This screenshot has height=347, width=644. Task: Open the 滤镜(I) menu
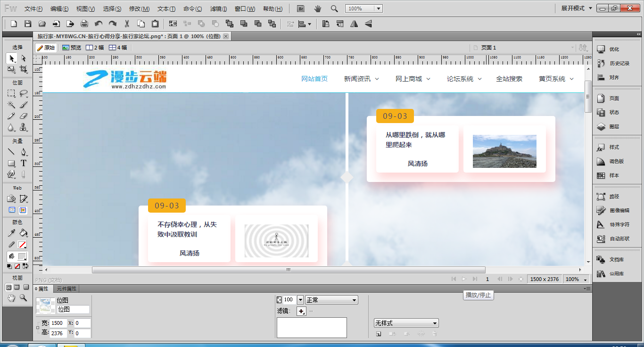coord(218,9)
